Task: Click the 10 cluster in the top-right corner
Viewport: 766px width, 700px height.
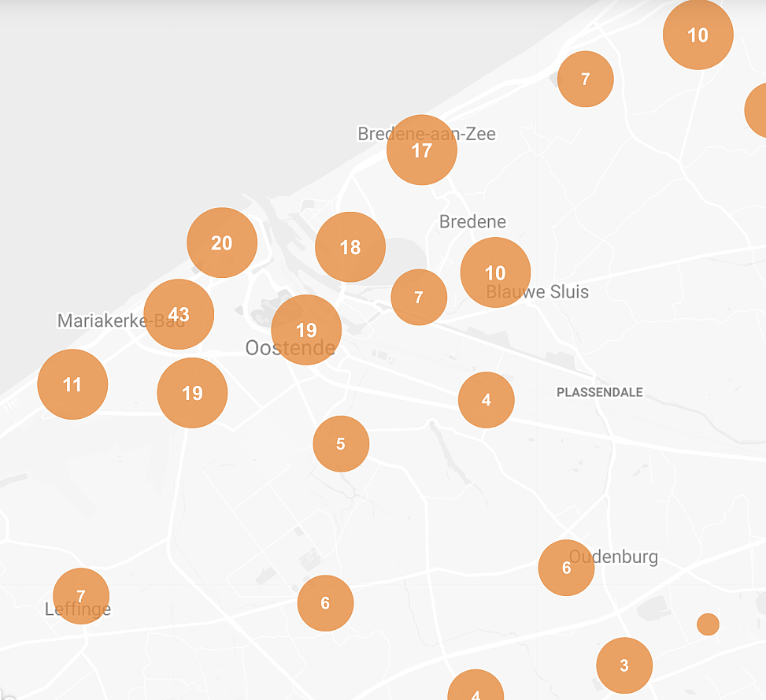Action: [x=698, y=35]
